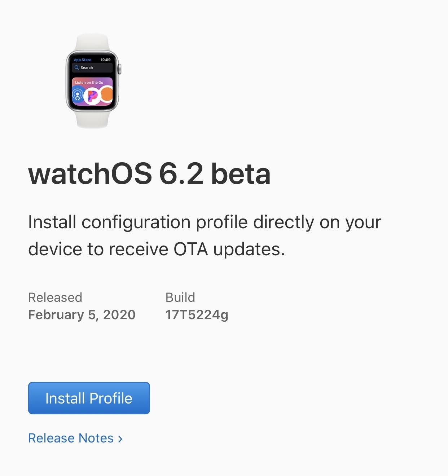Tap the orange app icon on the watch

107,95
